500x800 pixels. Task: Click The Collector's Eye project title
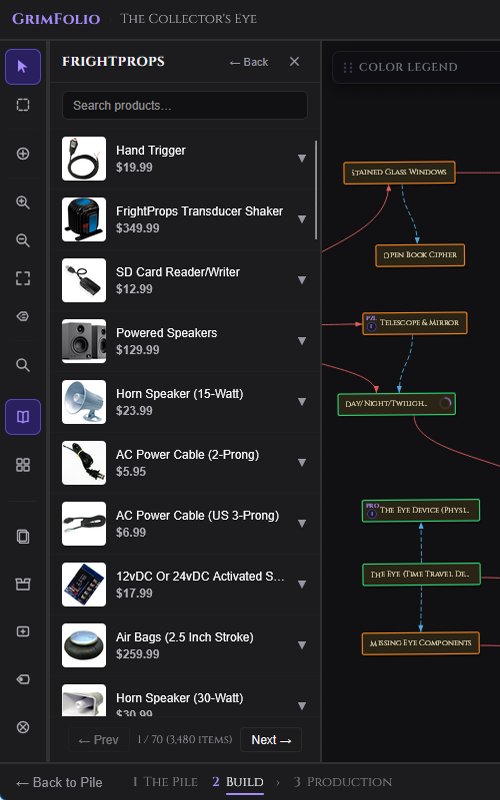coord(188,19)
